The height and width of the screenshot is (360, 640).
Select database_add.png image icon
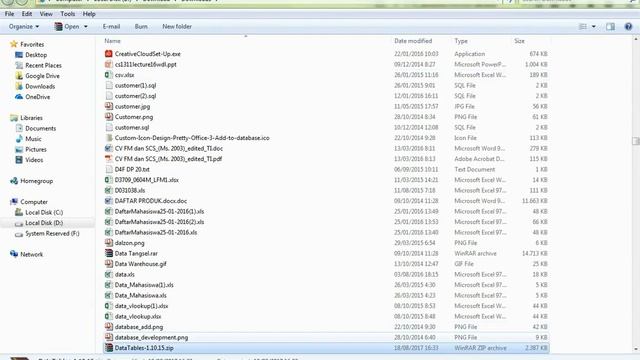[108, 327]
